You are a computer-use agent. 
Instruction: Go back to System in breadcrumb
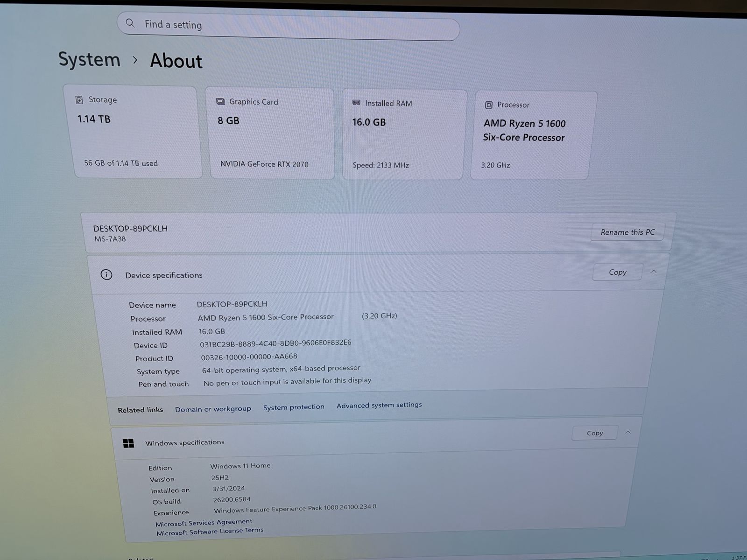(x=89, y=59)
